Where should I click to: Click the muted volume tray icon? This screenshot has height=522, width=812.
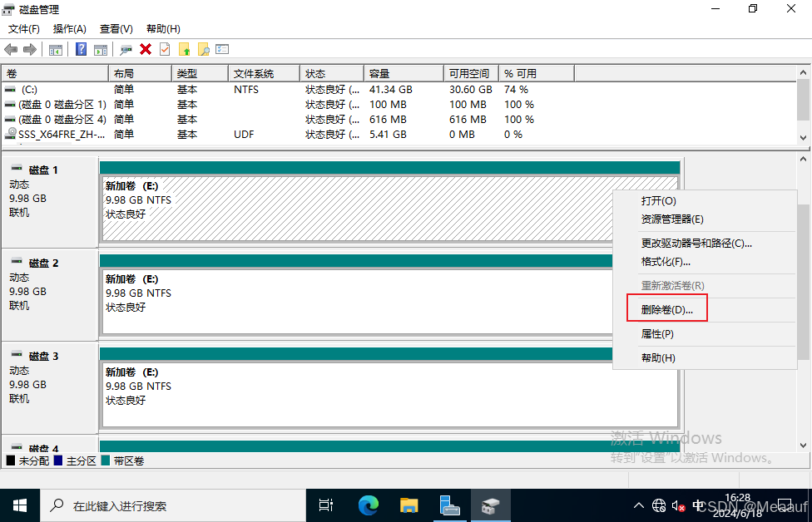point(678,506)
